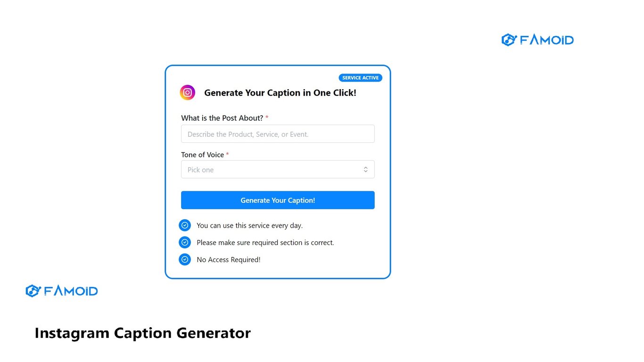The width and height of the screenshot is (644, 362).
Task: Click the FAMOID wordmark in the header logo
Action: coord(546,40)
